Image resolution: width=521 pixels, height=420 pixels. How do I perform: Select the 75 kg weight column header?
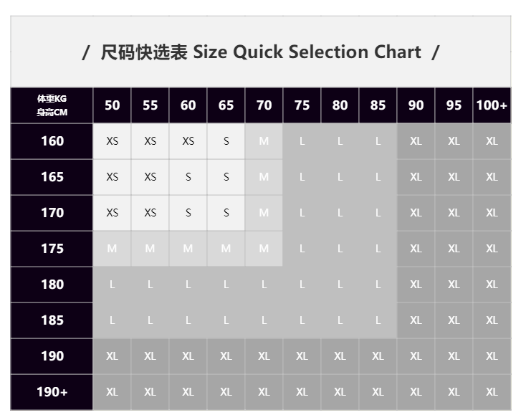click(x=302, y=105)
